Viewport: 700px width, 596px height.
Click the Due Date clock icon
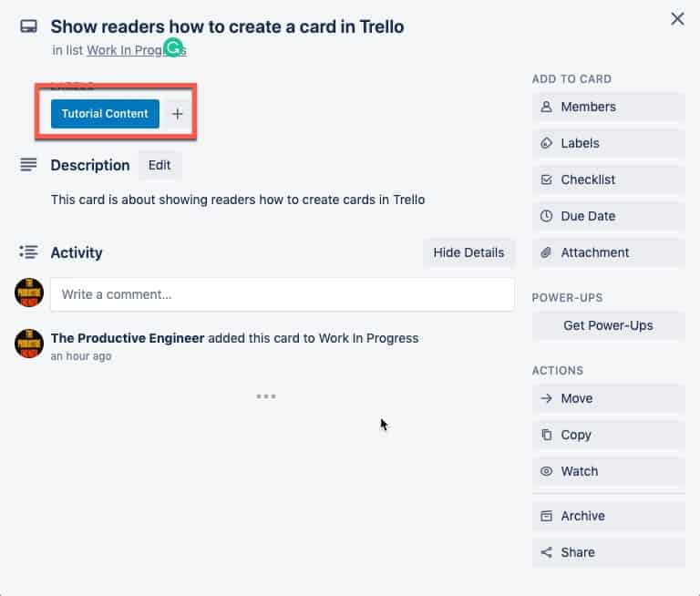pos(546,216)
